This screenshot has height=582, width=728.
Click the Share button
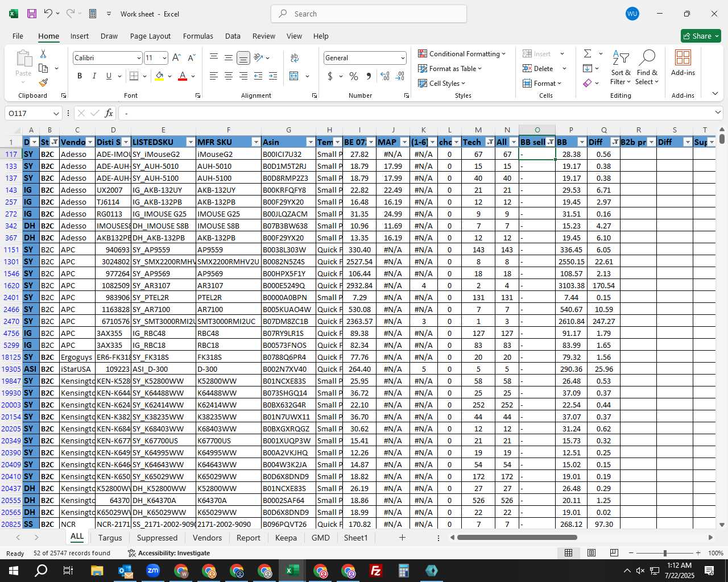pos(701,36)
